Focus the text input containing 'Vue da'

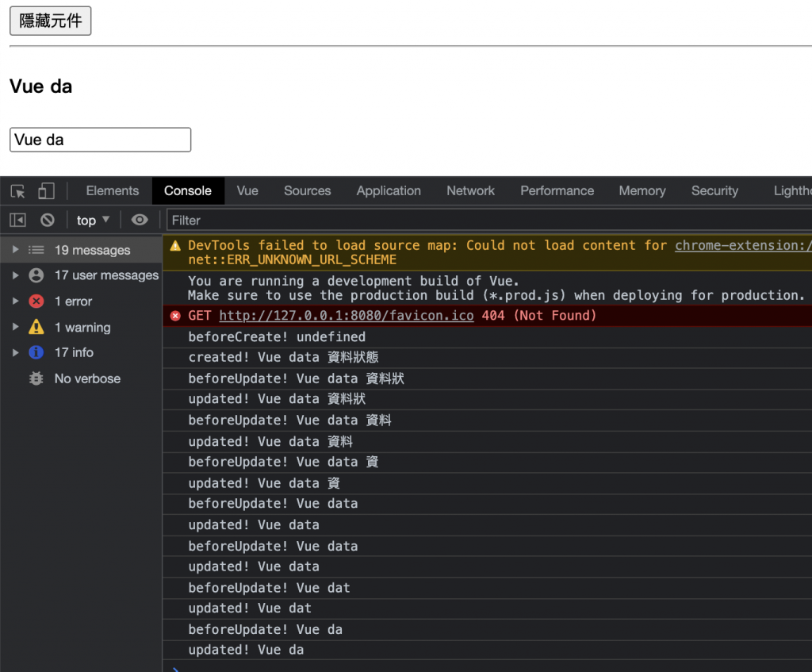point(100,140)
